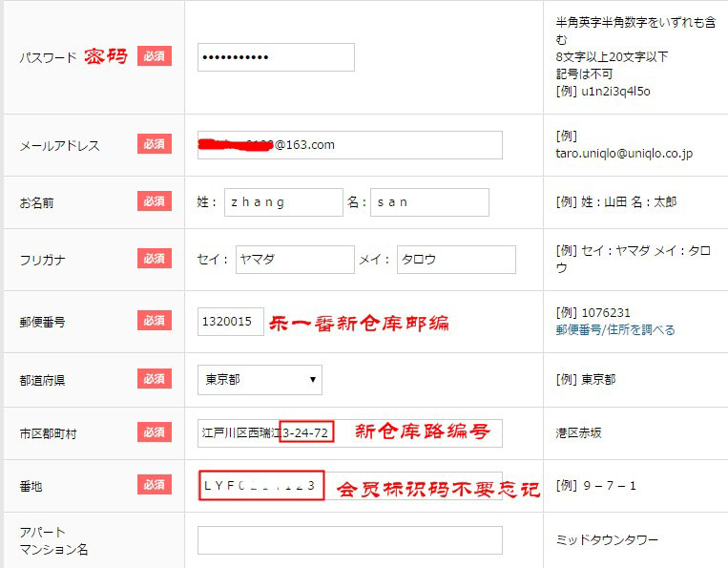
Task: Open the 都道府県 dropdown showing 東京都
Action: [260, 379]
